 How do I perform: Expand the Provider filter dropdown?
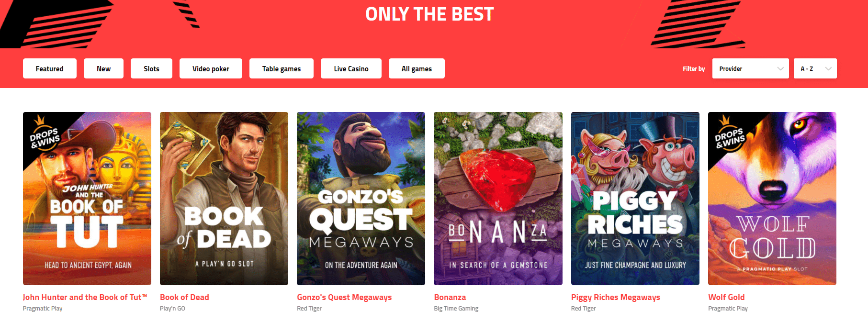pyautogui.click(x=750, y=68)
